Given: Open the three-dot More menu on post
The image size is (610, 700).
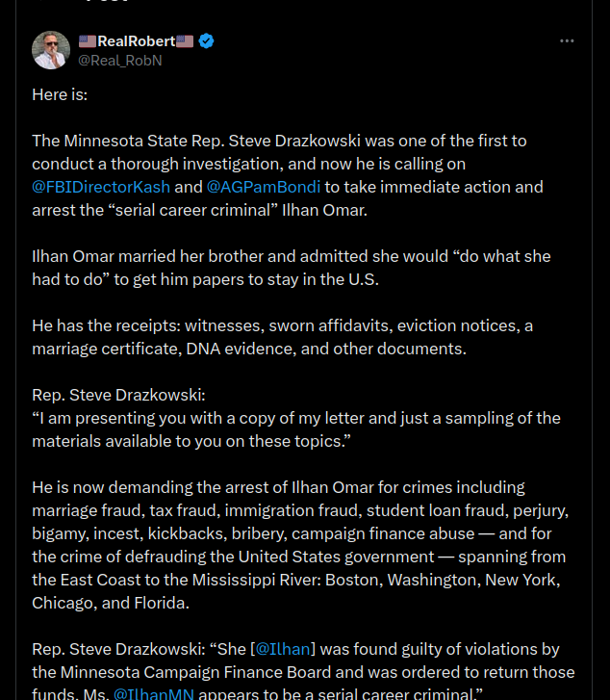Looking at the screenshot, I should 567,41.
